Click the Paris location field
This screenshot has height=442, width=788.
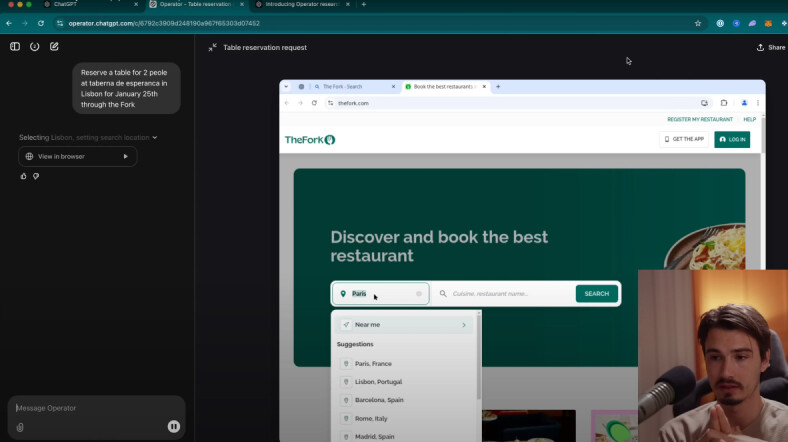coord(380,293)
